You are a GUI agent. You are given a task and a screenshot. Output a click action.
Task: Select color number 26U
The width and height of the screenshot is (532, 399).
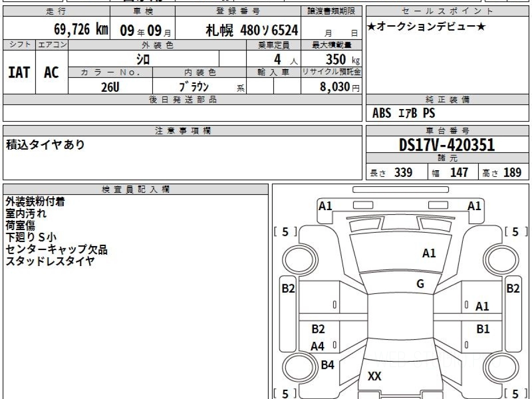click(110, 87)
